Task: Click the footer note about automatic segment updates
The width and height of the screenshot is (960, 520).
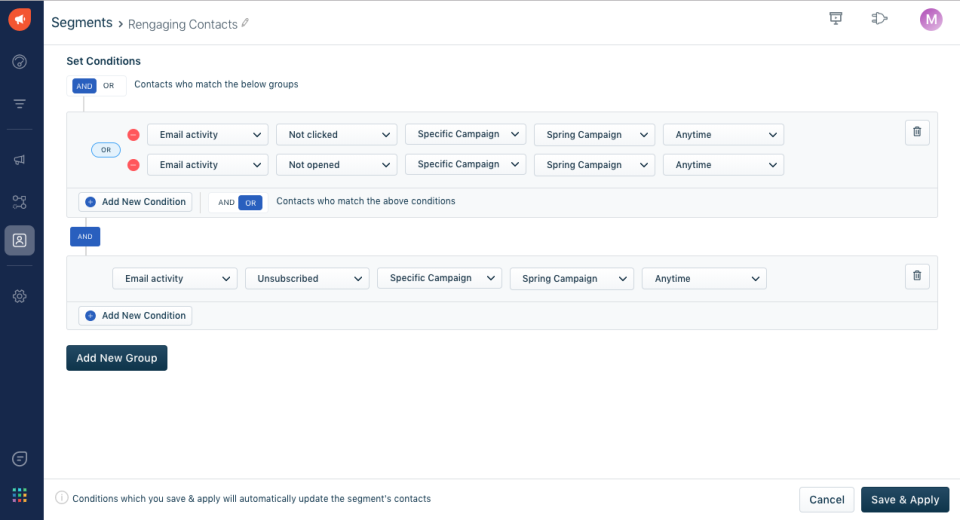Action: tap(252, 499)
